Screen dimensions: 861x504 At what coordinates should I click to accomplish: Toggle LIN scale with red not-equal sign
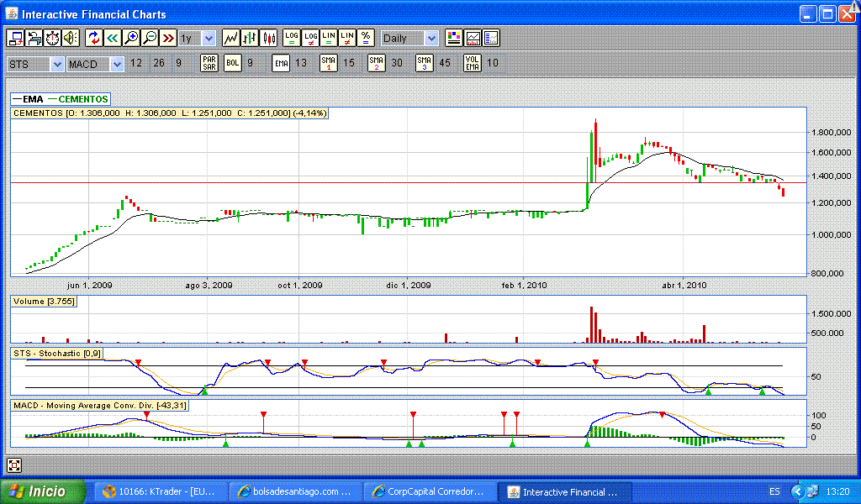347,39
